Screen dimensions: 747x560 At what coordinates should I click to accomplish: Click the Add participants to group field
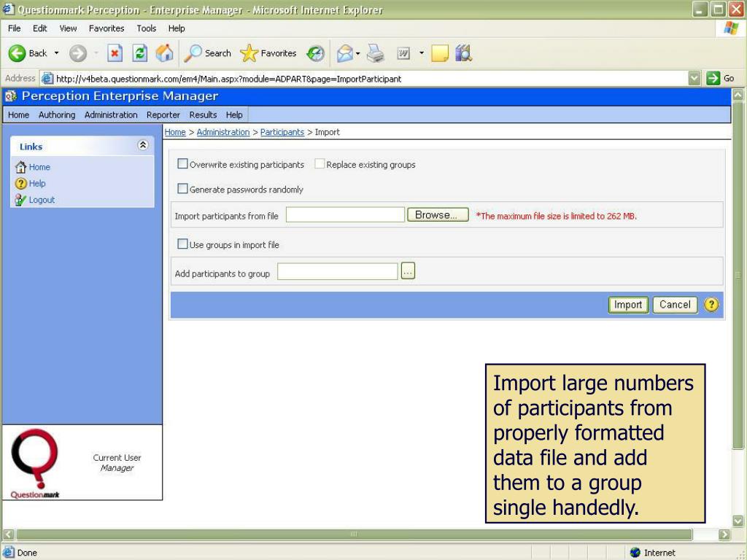coord(337,271)
